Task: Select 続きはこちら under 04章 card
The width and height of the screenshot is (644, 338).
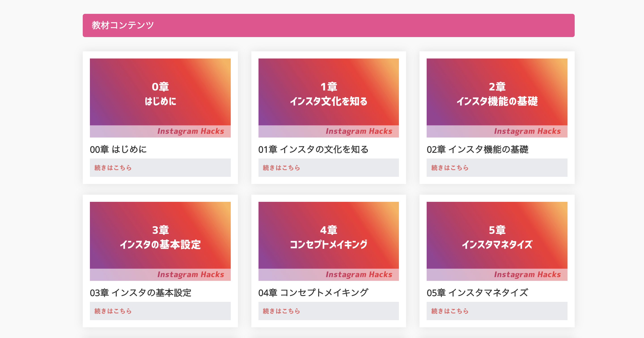Action: coord(328,311)
